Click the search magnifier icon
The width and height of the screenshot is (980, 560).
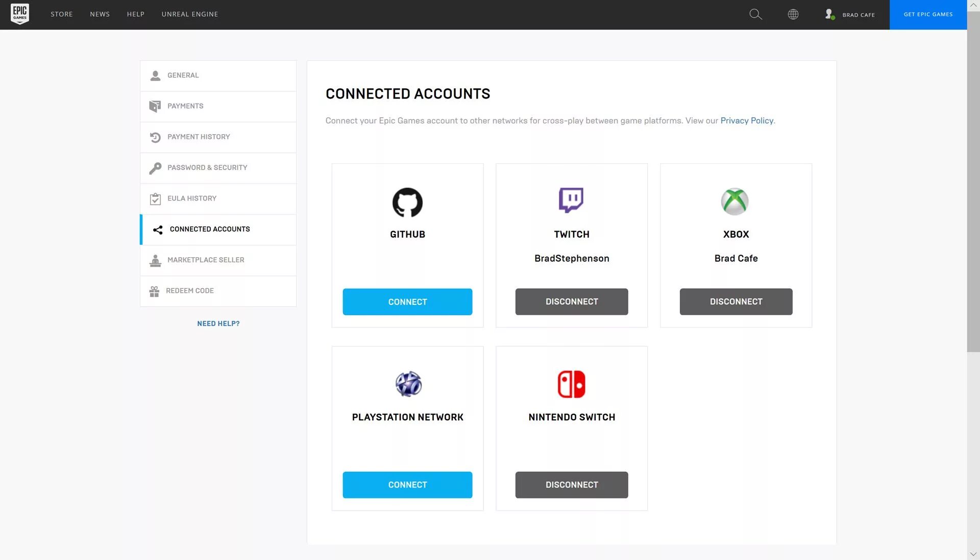pos(756,15)
